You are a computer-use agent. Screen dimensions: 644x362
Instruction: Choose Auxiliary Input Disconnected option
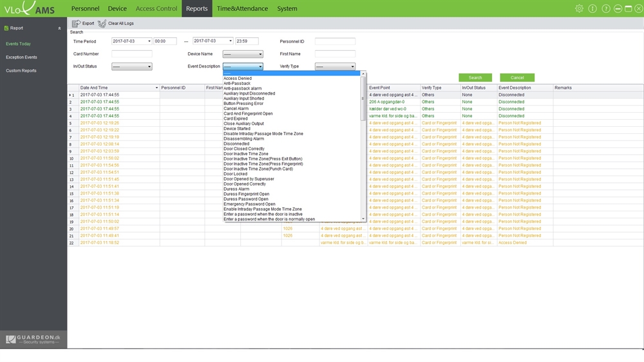point(249,93)
